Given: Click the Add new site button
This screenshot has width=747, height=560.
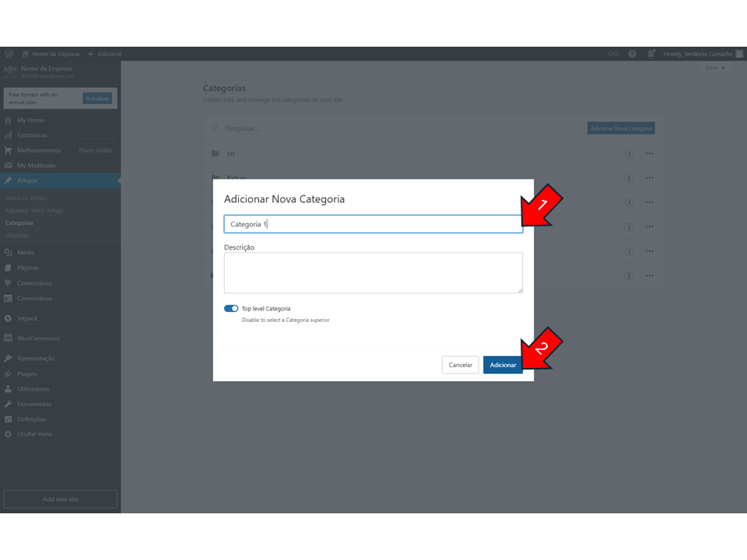Looking at the screenshot, I should tap(60, 499).
